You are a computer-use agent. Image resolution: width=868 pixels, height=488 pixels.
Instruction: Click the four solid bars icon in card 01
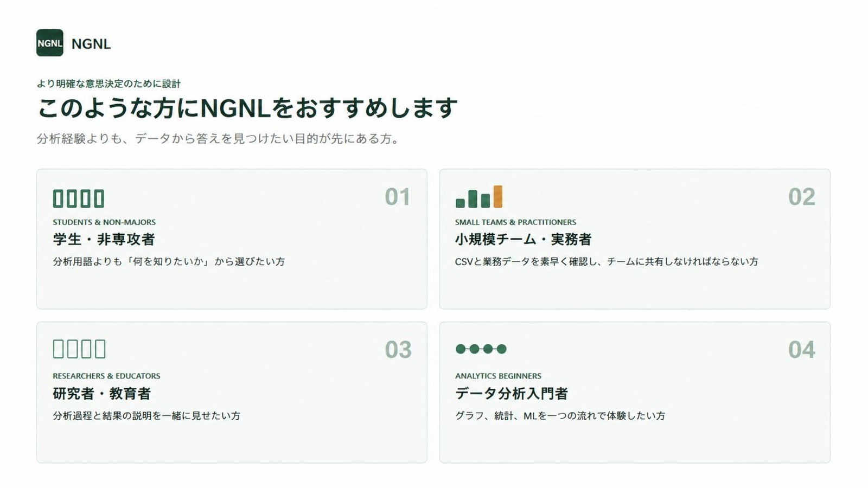(79, 198)
